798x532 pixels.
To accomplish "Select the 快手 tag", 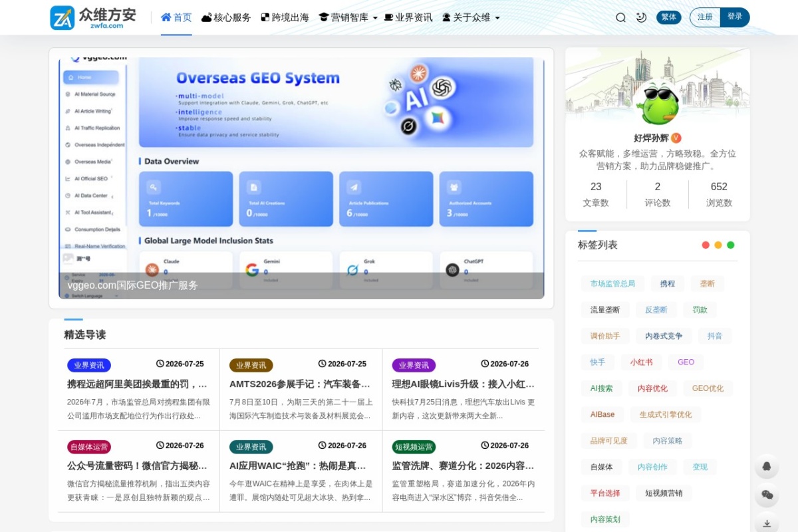I will pos(598,362).
